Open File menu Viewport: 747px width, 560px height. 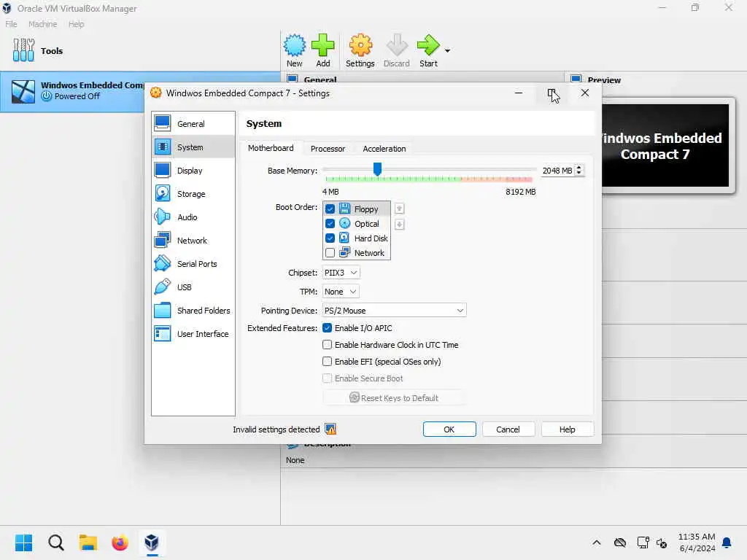click(x=11, y=24)
